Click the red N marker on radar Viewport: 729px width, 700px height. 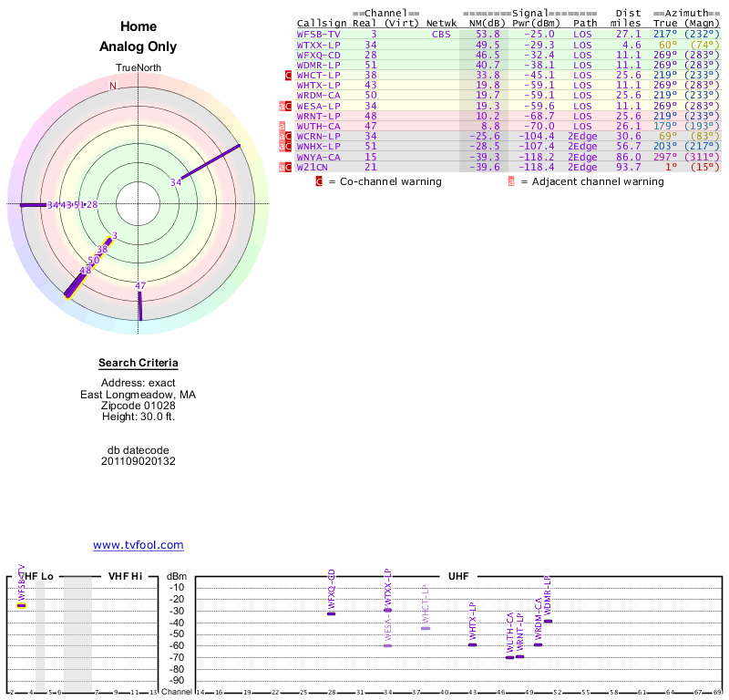point(113,86)
